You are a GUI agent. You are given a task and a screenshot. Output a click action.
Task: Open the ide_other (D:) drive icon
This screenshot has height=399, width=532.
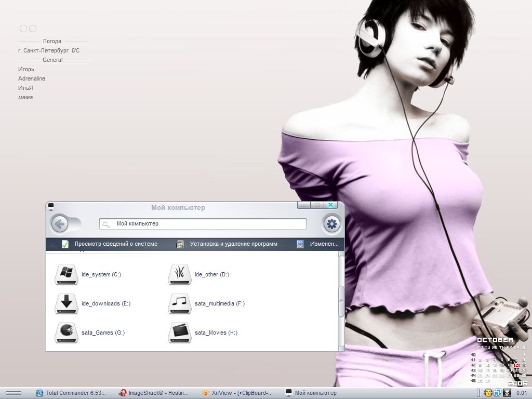tap(179, 274)
